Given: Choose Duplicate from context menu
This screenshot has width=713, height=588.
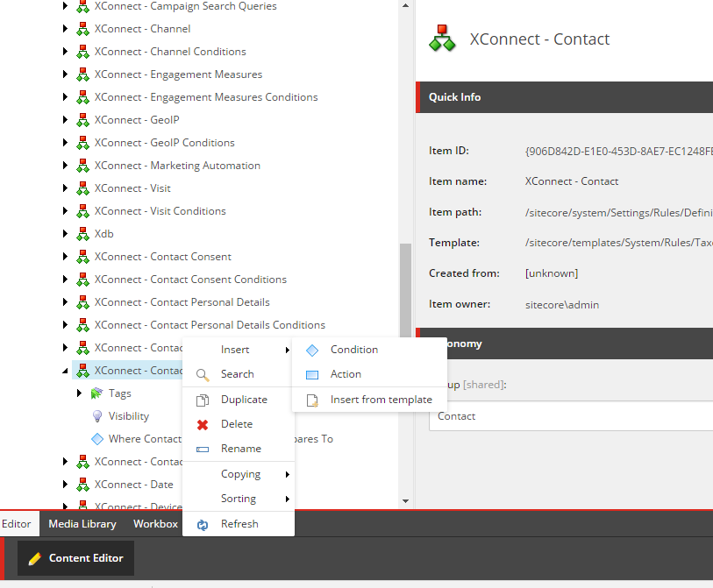Looking at the screenshot, I should click(239, 400).
